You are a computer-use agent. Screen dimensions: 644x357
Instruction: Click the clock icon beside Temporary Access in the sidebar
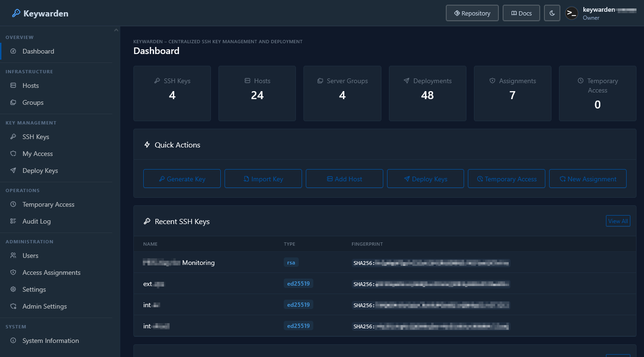point(13,204)
